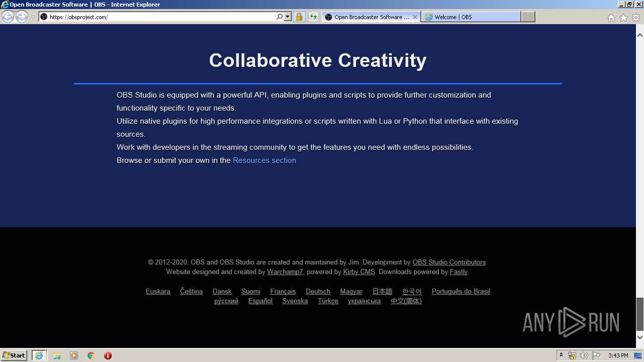The width and height of the screenshot is (644, 362).
Task: Go back with the browser Back arrow
Action: coord(8,17)
